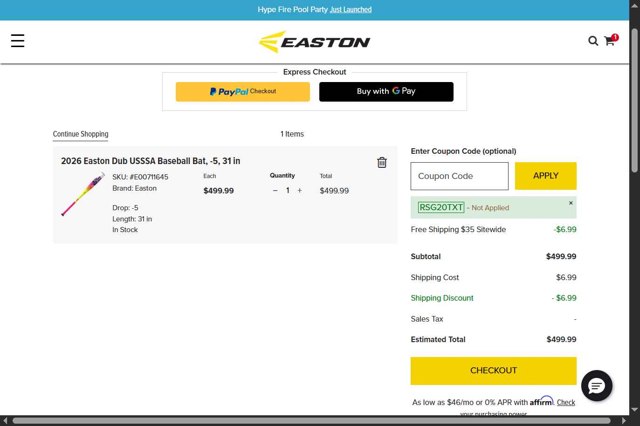Click the Sales Tax label
This screenshot has width=640, height=426.
pos(427,319)
